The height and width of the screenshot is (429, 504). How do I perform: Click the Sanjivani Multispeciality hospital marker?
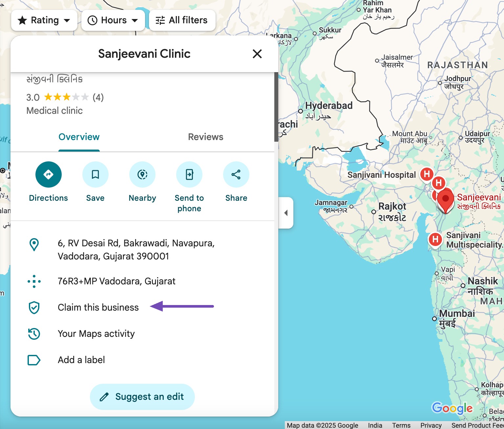[x=435, y=239]
